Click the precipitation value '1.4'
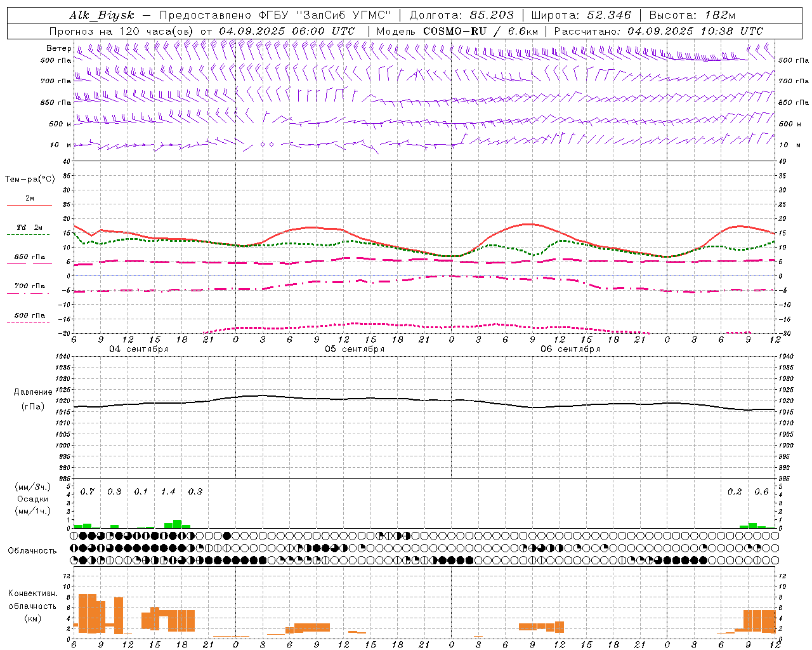This screenshot has height=650, width=812. tap(168, 492)
